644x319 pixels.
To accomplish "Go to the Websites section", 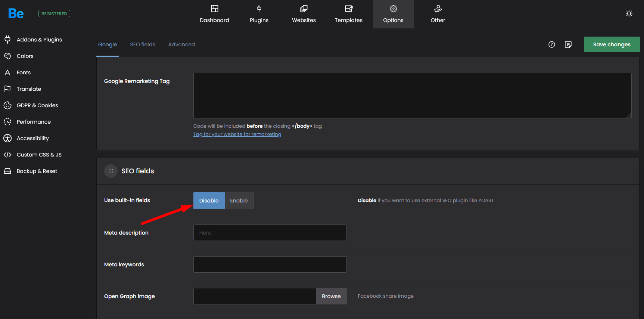I will click(304, 14).
